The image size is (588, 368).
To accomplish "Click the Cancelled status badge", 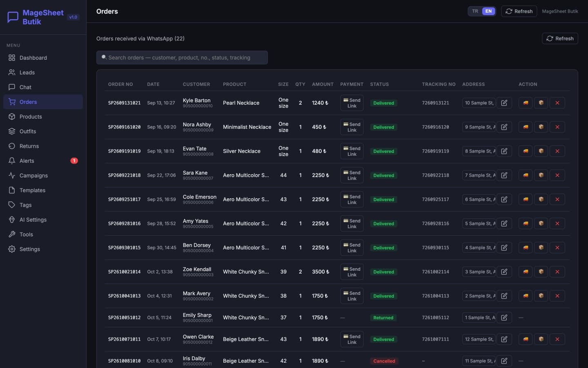I will 384,361.
